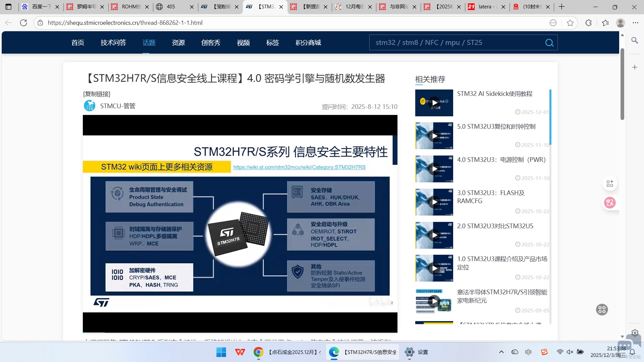Open 视频 navigation item

(244, 43)
